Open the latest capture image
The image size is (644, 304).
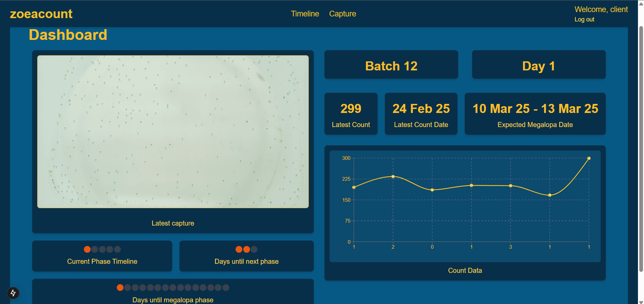point(173,132)
